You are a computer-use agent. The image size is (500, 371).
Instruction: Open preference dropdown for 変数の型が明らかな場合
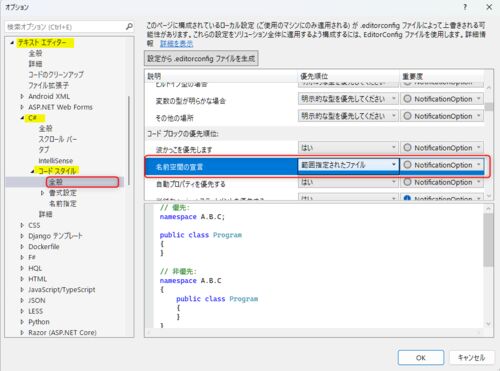click(348, 99)
